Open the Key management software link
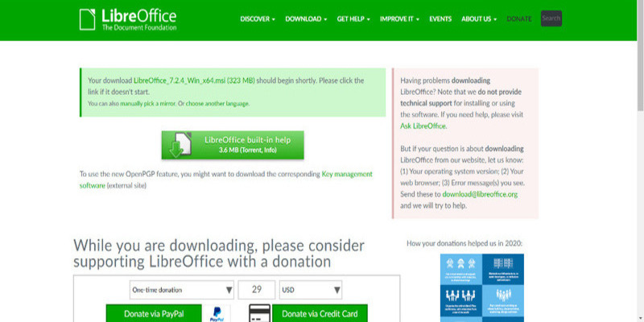This screenshot has height=322, width=644. click(226, 180)
